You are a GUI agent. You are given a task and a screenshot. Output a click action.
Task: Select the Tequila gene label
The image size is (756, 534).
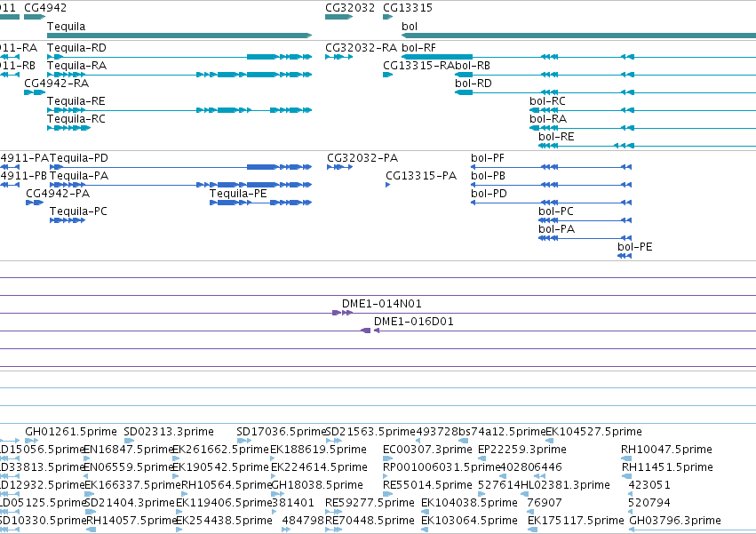click(x=66, y=27)
